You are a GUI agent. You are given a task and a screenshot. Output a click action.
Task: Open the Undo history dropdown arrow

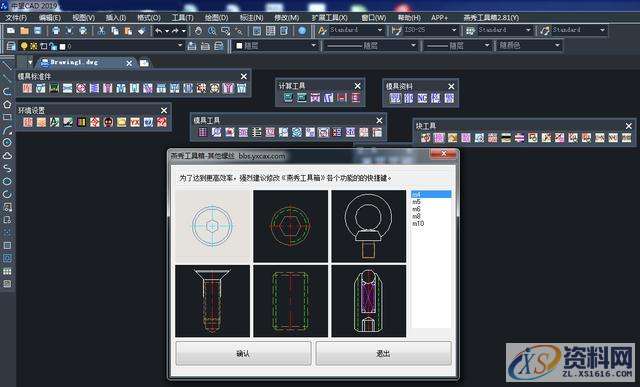tap(167, 31)
